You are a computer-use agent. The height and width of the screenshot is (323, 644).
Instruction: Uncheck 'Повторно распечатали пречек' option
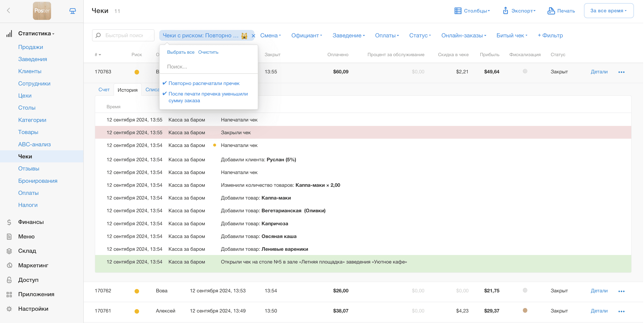pos(204,83)
